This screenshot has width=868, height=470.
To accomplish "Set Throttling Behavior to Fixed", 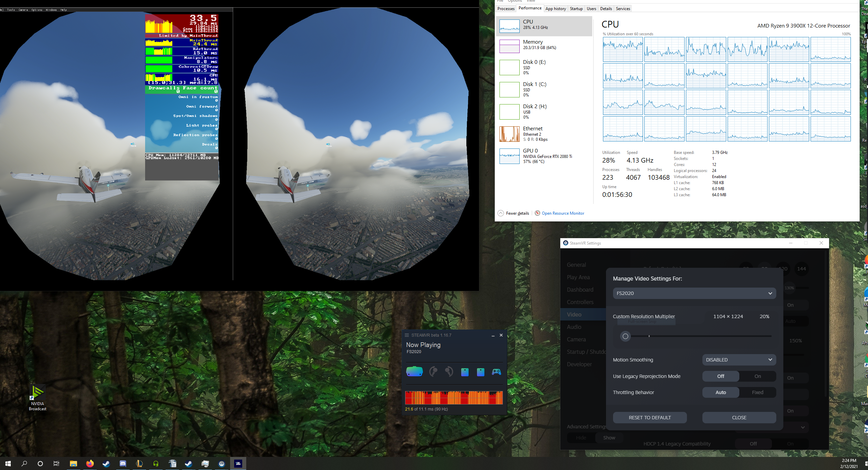I will click(x=757, y=392).
